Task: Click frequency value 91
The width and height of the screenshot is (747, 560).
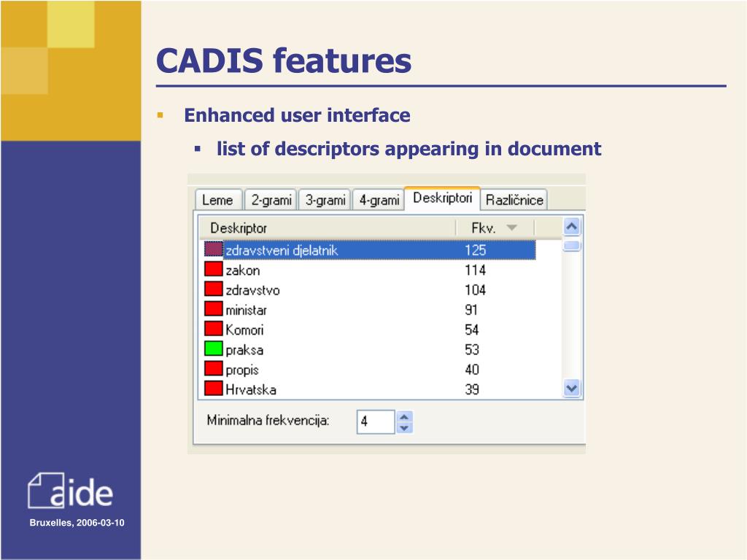Action: [471, 311]
